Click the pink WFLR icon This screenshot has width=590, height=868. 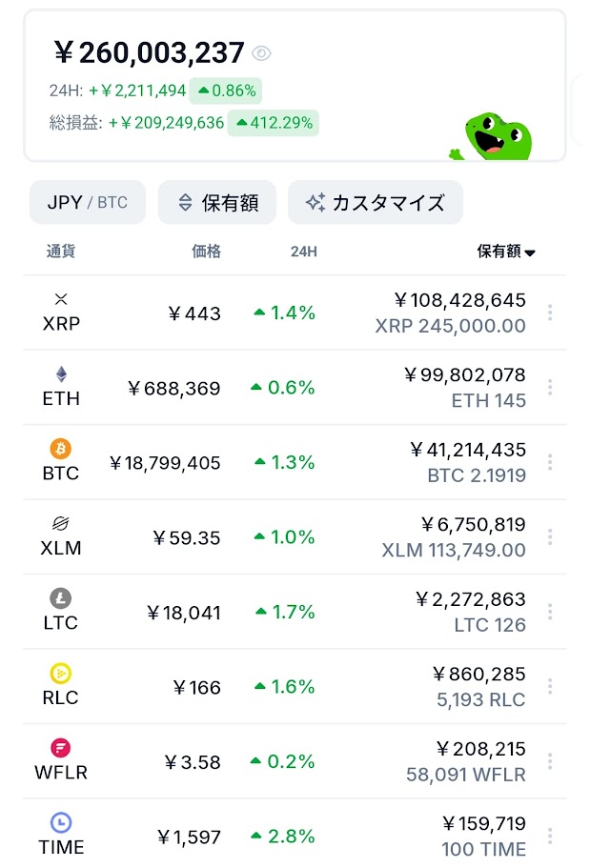(x=61, y=748)
